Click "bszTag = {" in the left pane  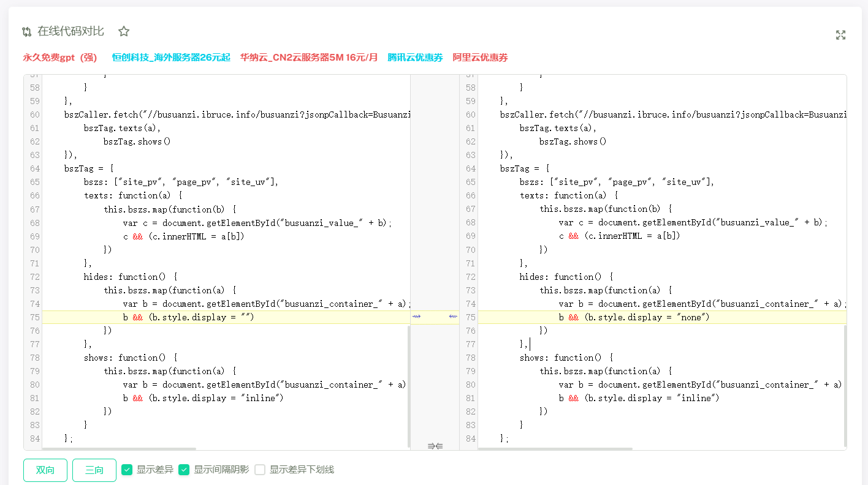pyautogui.click(x=89, y=168)
